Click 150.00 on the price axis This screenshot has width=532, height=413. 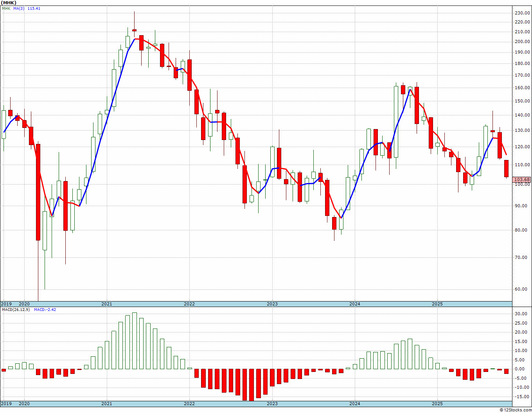point(522,101)
